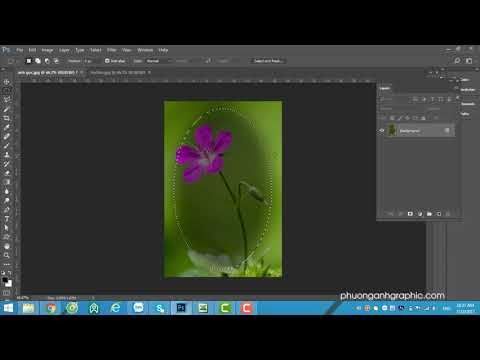Click the search icon in options bar
The image size is (480, 360).
coord(457,61)
